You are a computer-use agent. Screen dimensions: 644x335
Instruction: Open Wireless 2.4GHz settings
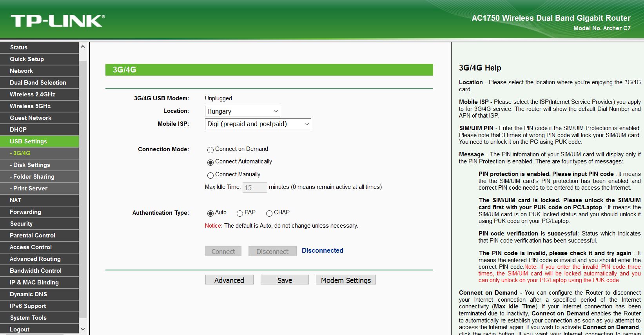click(39, 94)
